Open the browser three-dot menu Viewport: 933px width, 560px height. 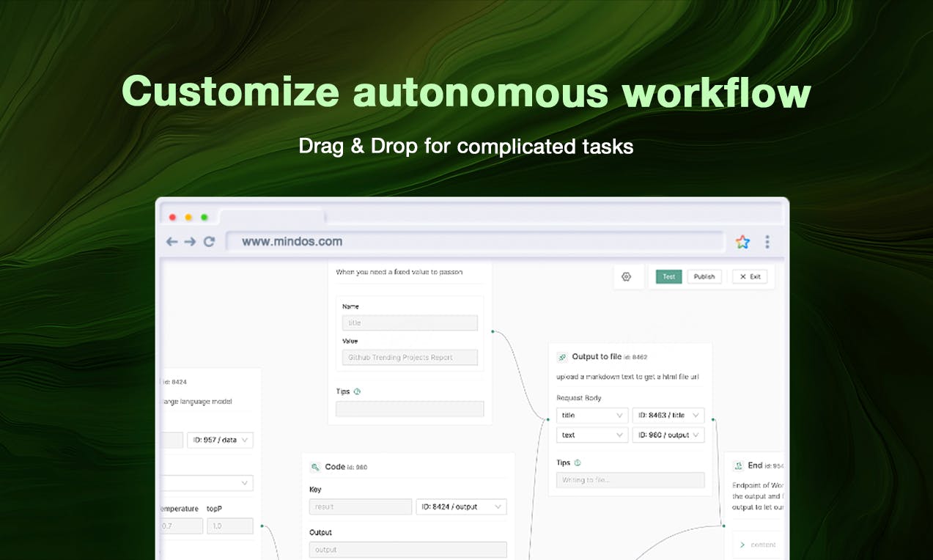click(767, 242)
